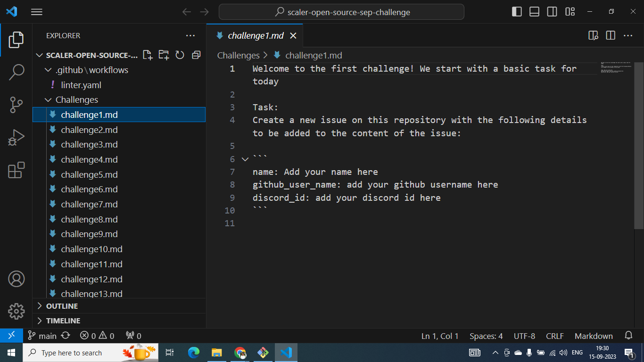
Task: Select the Source Control icon
Action: click(17, 105)
